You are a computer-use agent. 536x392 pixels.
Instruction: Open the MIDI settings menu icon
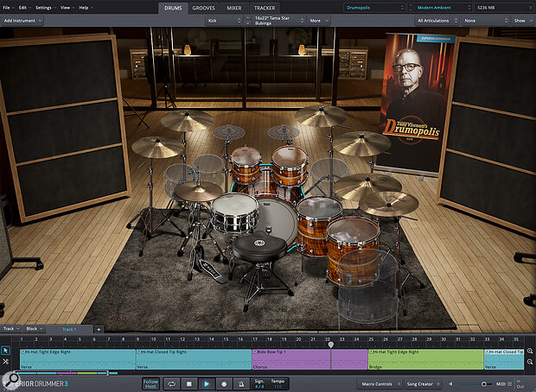point(510,384)
